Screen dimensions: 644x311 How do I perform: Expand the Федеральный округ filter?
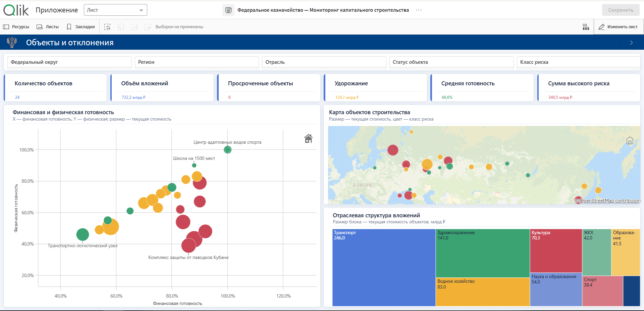[x=69, y=62]
